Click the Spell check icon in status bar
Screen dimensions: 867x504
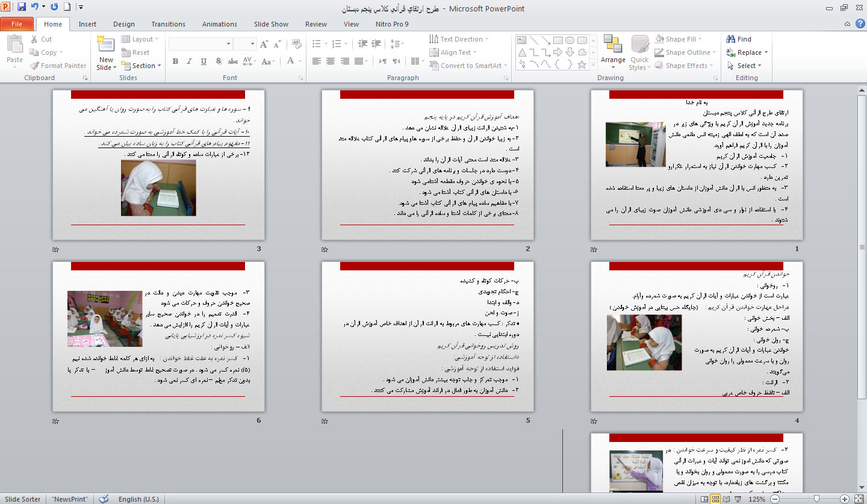pyautogui.click(x=104, y=499)
